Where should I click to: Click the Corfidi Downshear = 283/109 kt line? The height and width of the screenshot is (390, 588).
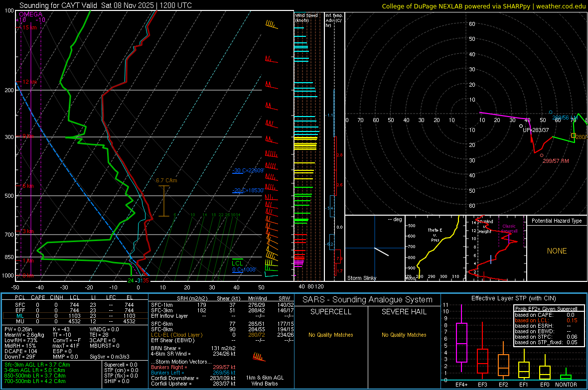tap(193, 378)
